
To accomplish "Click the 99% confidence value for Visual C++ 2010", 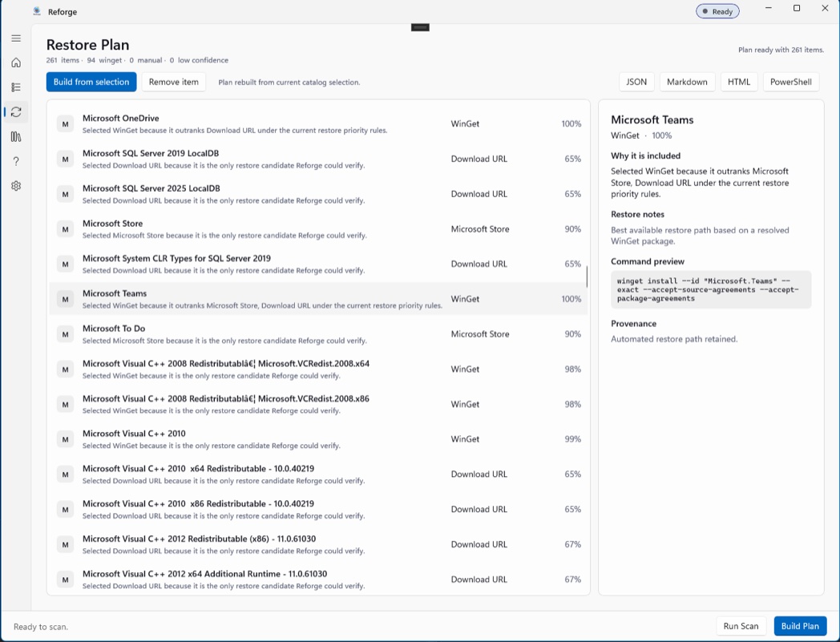I will (572, 439).
